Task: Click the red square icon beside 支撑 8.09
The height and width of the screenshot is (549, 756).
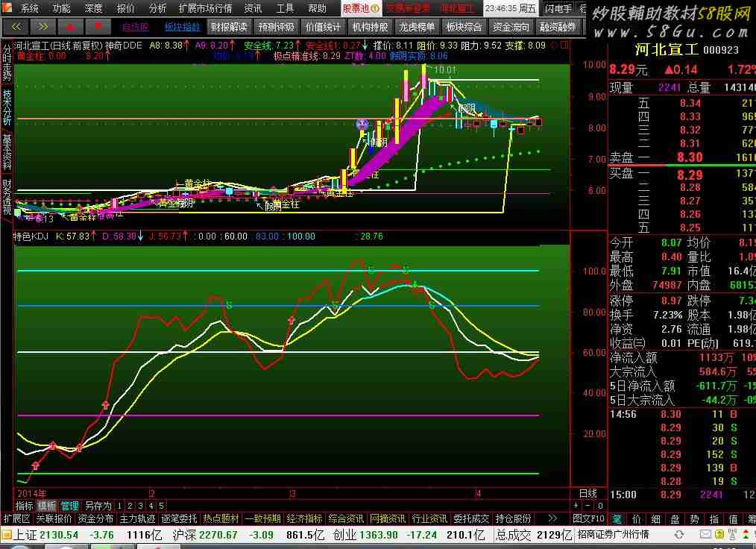Action: coord(564,46)
